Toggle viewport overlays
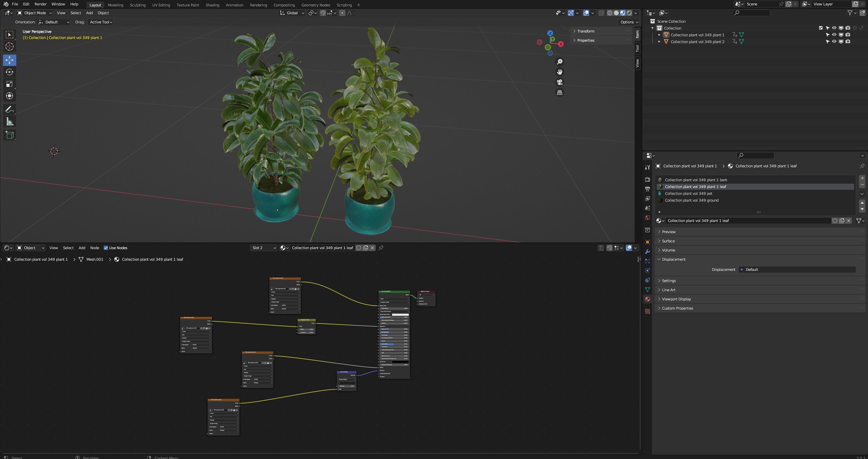The image size is (868, 459). (586, 13)
